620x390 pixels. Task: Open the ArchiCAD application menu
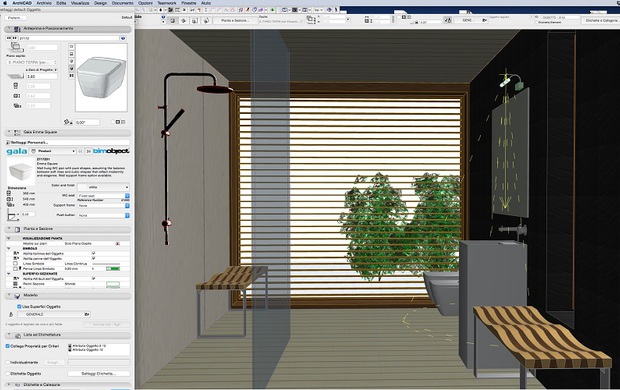point(22,3)
